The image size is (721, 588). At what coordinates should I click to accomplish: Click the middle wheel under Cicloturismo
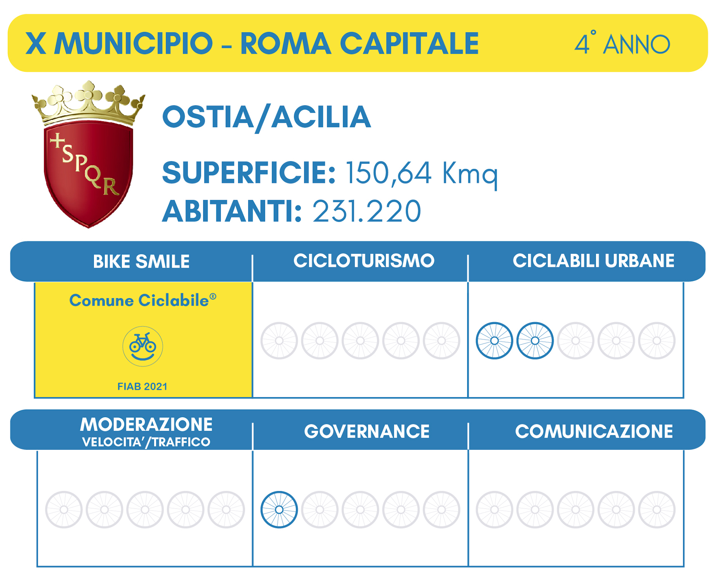(x=360, y=341)
